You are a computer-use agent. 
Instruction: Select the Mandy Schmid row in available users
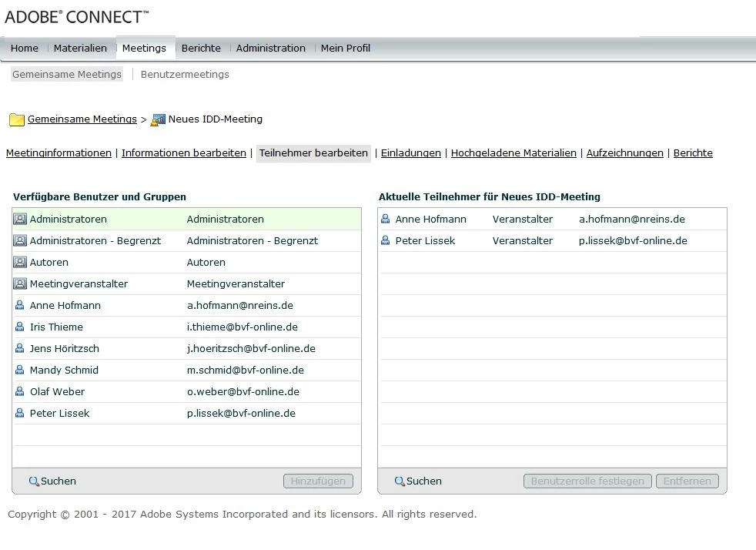point(186,370)
